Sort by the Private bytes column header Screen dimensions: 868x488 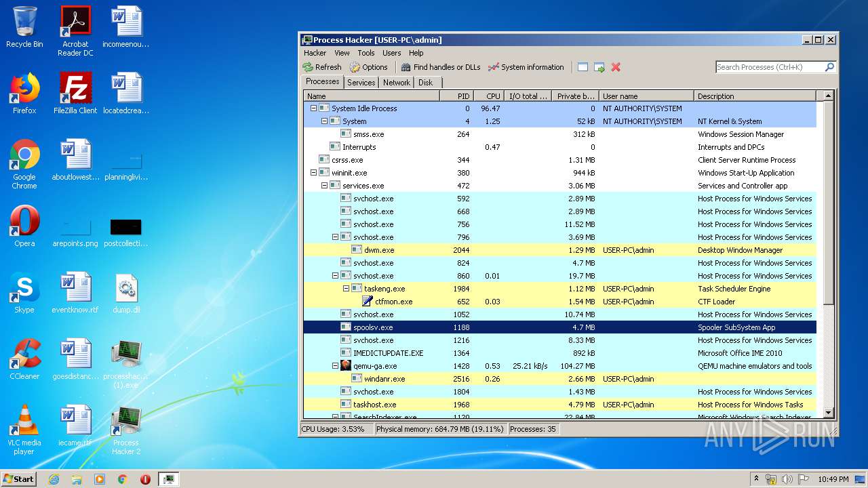(x=575, y=96)
